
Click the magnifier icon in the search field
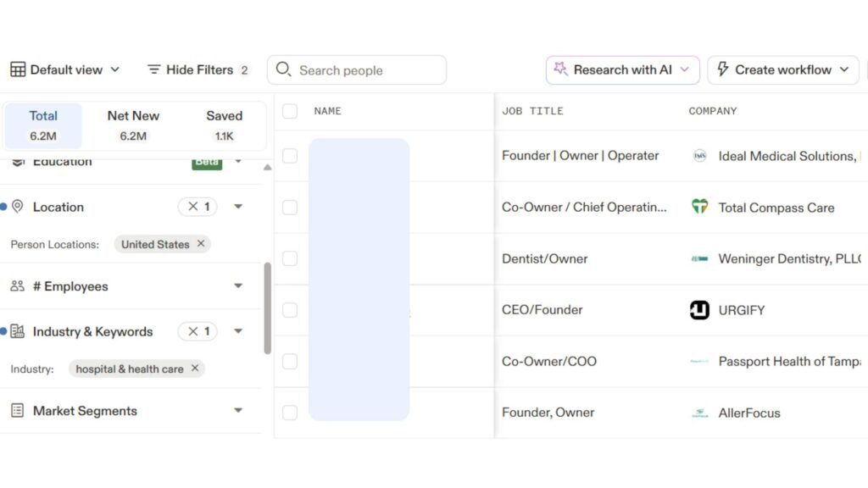[284, 69]
